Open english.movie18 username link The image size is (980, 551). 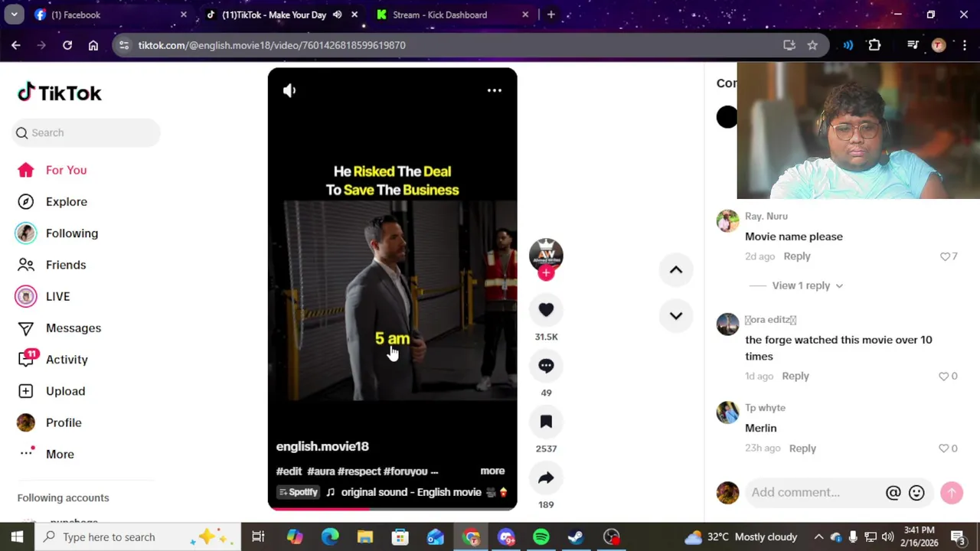(x=322, y=446)
